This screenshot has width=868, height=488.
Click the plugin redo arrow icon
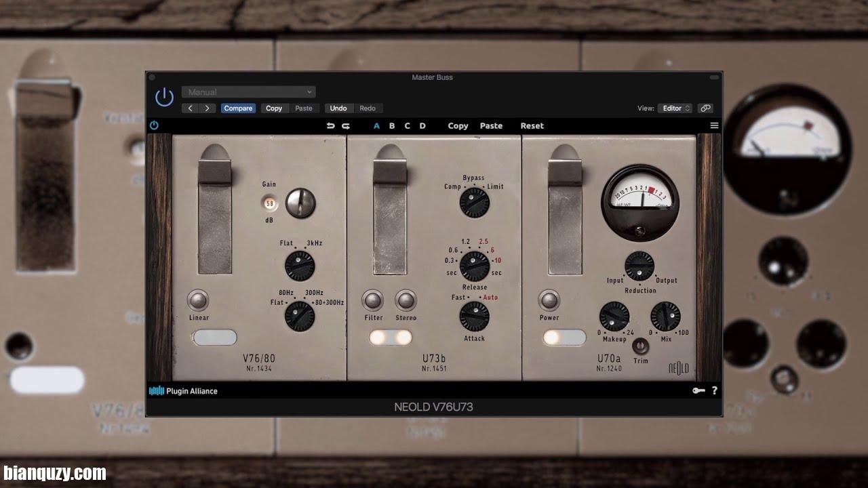click(346, 126)
